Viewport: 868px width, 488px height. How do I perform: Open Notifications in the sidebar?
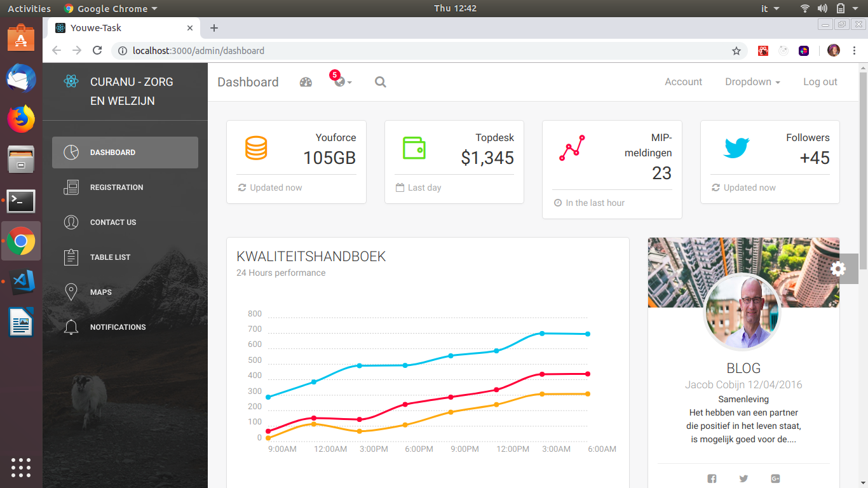(x=118, y=327)
